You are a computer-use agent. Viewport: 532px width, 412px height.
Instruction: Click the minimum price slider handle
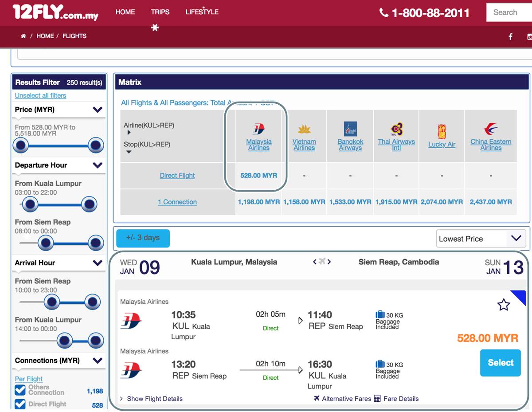coord(21,145)
